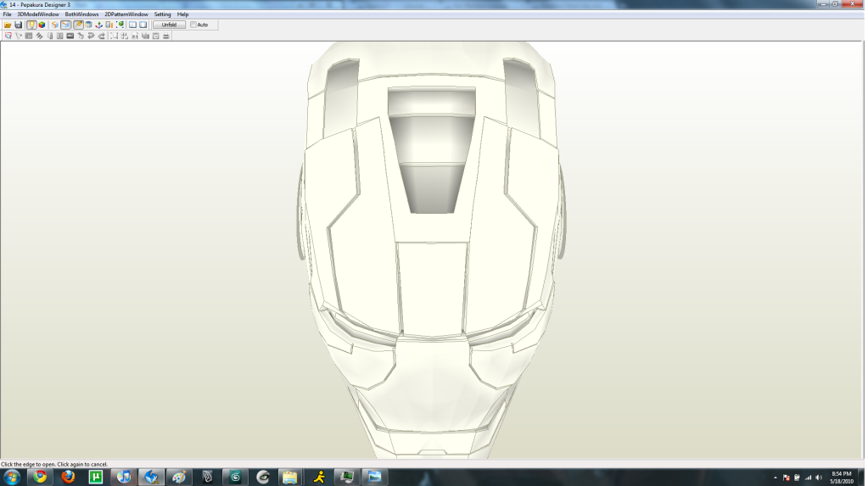Click the Action Center flag tray icon

(786, 478)
